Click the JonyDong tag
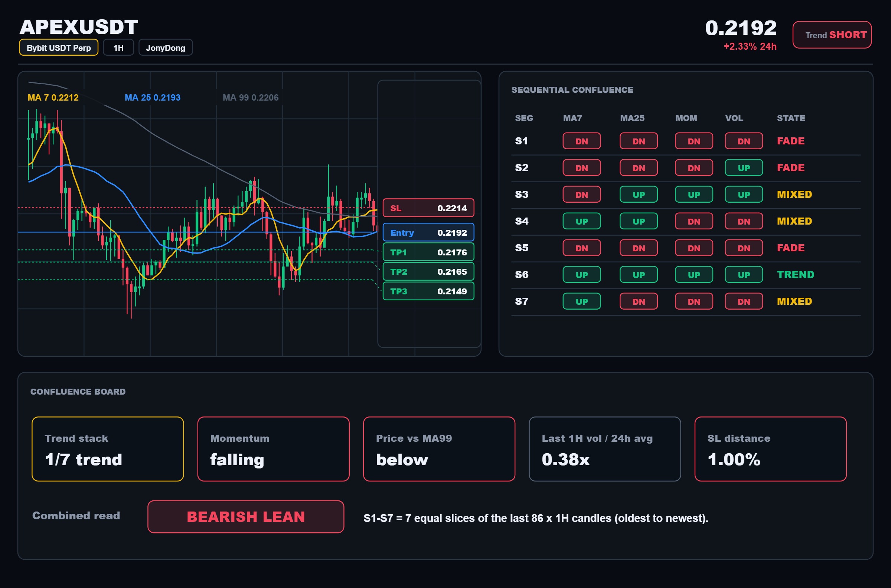891x588 pixels. (165, 48)
